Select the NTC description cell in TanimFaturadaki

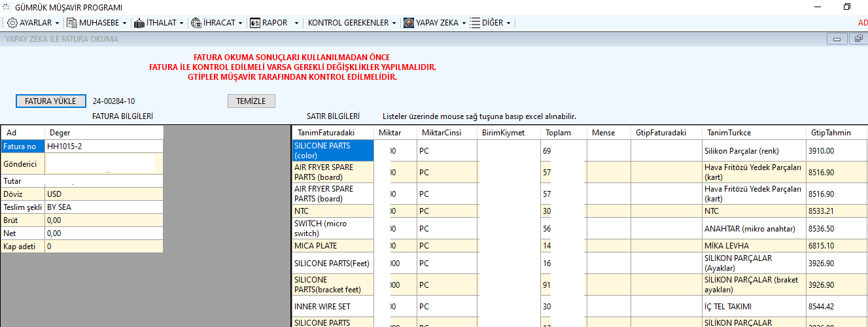333,211
